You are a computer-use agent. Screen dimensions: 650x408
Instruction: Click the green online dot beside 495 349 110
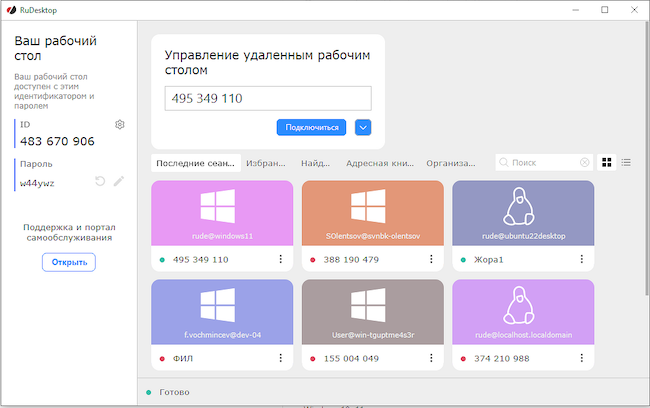162,260
